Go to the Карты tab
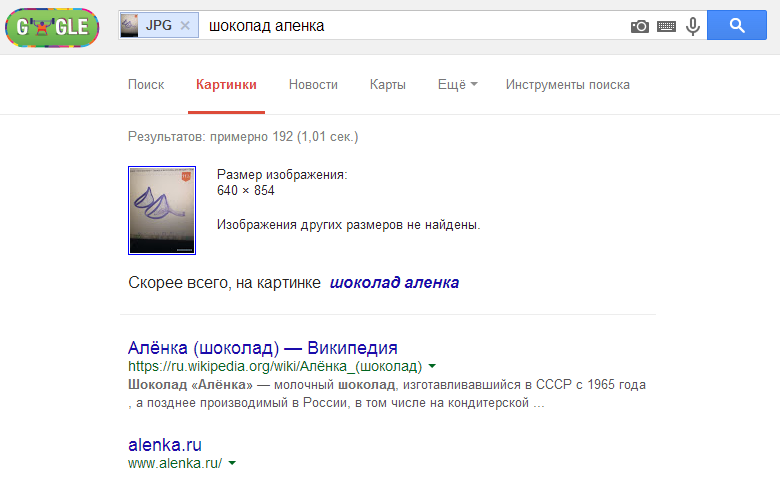 (x=388, y=85)
